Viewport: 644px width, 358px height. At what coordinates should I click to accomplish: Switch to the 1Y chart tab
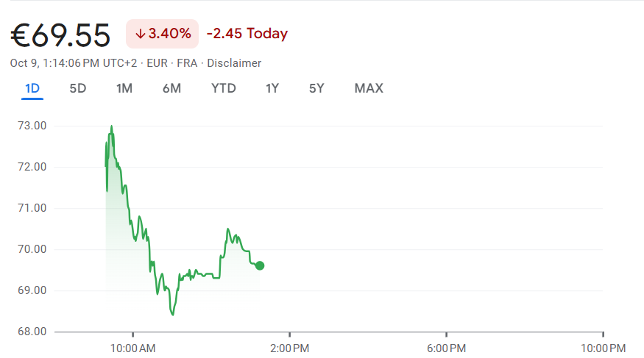pos(272,89)
